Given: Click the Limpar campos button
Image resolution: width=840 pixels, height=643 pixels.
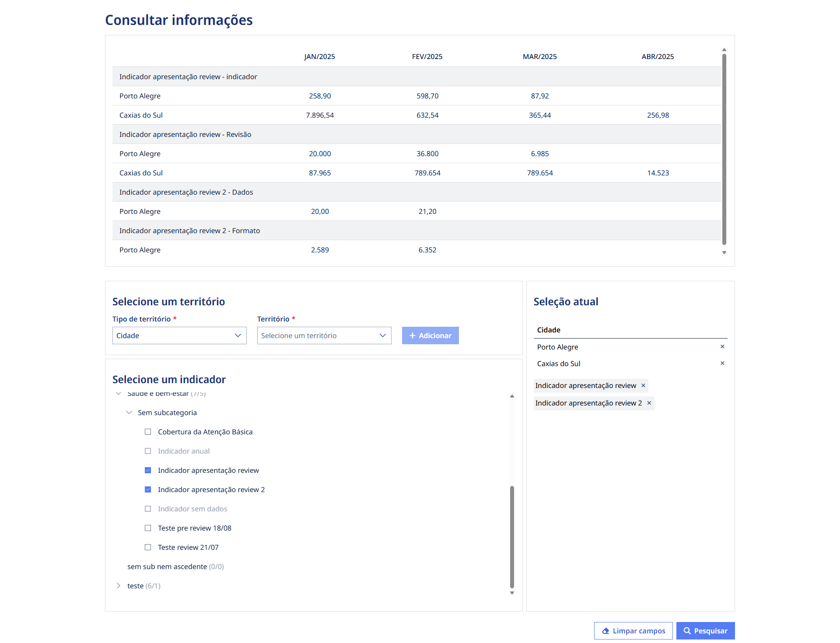Looking at the screenshot, I should (x=633, y=631).
